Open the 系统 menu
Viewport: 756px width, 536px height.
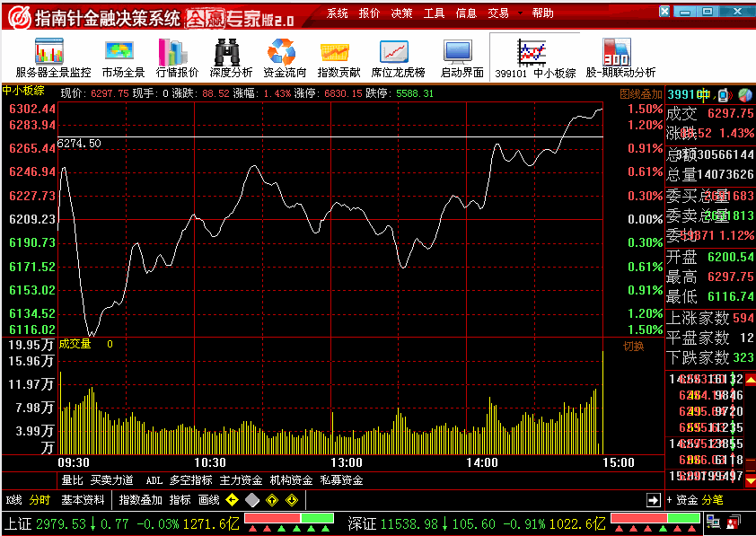pos(338,13)
